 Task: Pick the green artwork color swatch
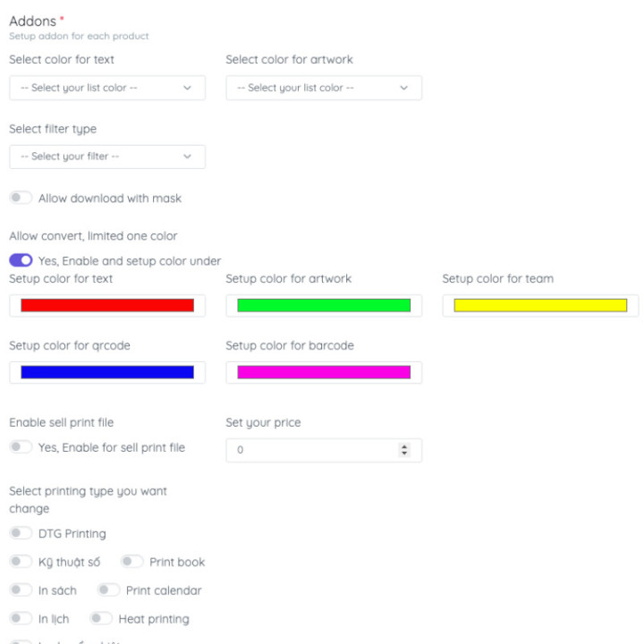tap(324, 305)
